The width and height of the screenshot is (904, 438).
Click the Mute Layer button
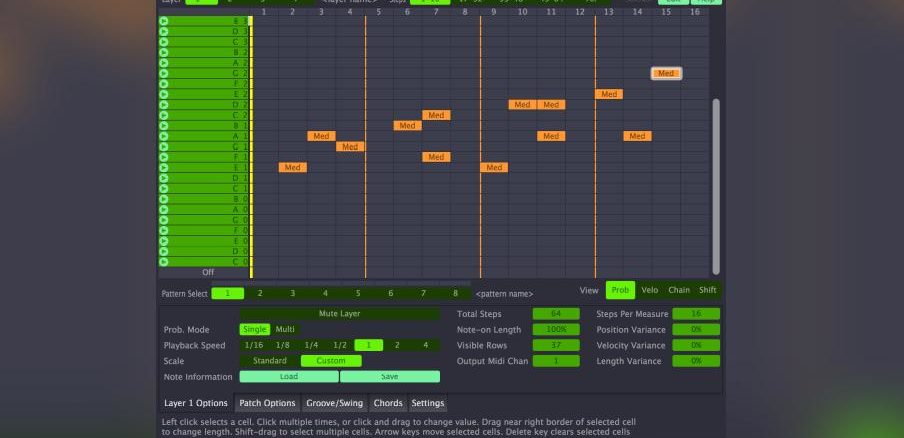[340, 314]
